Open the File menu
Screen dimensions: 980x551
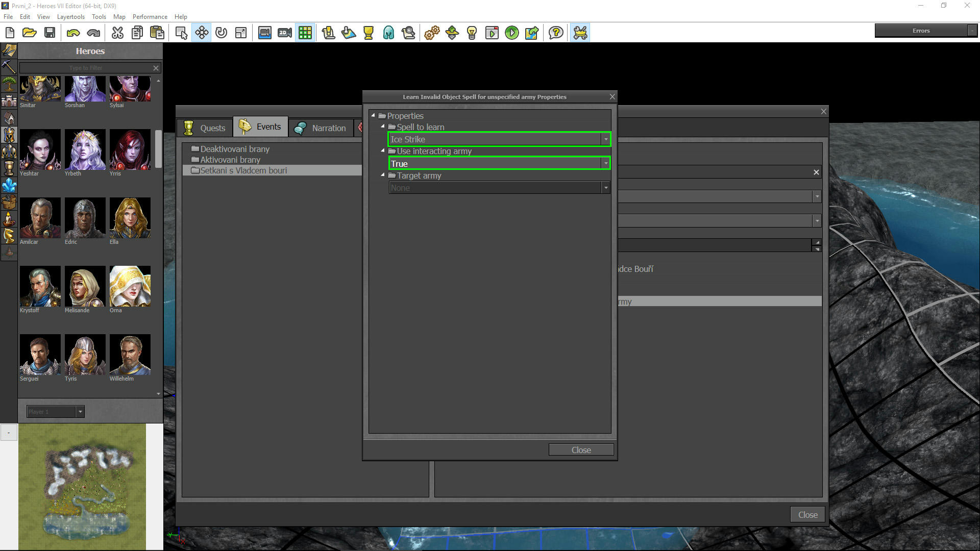pos(8,16)
